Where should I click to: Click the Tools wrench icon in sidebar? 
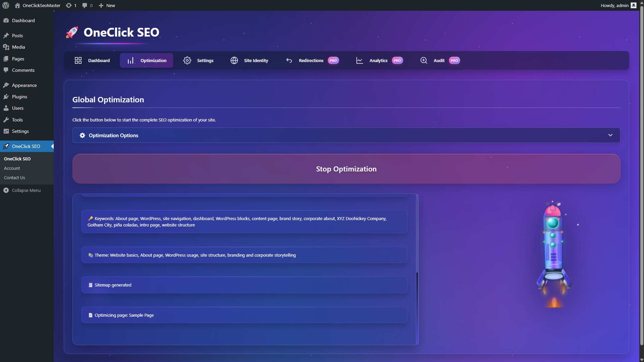pyautogui.click(x=7, y=120)
